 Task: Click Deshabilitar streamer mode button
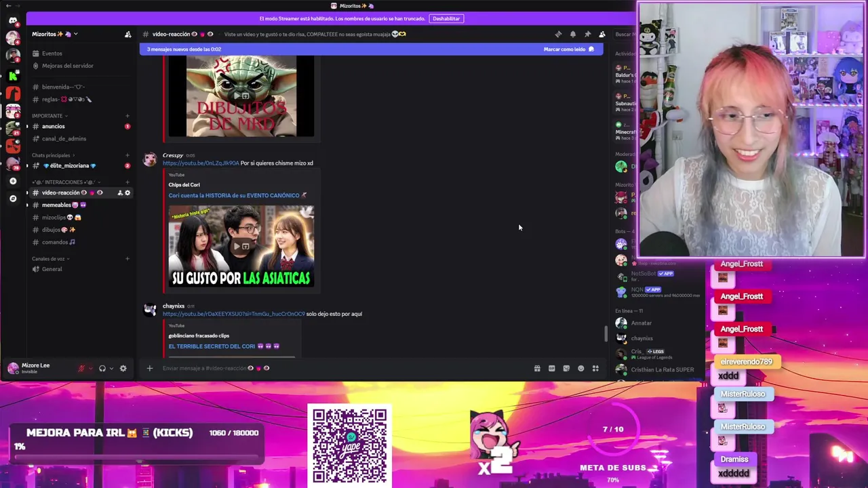[x=446, y=18]
